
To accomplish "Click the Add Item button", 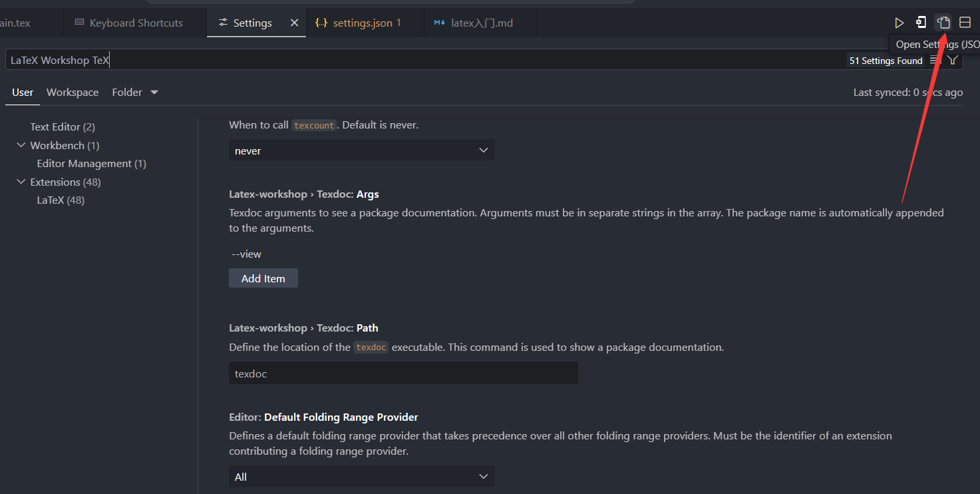I will (x=263, y=278).
